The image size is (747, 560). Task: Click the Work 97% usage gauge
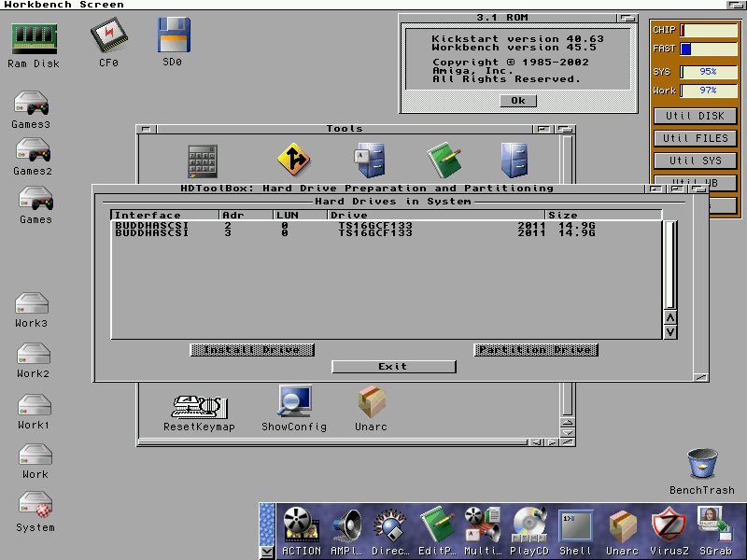(709, 91)
